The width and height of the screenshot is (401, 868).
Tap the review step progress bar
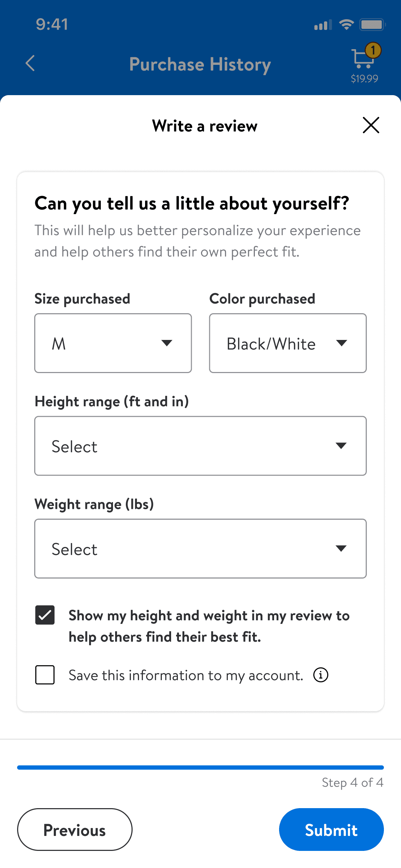(200, 767)
